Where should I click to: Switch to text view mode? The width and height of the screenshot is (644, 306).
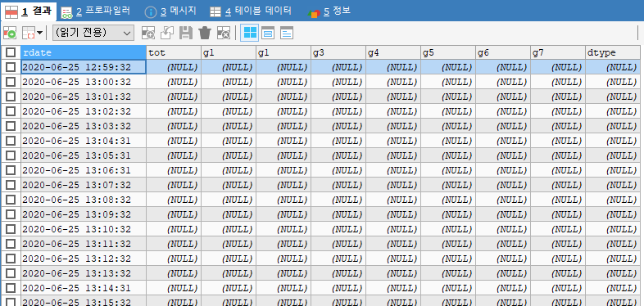coord(287,33)
